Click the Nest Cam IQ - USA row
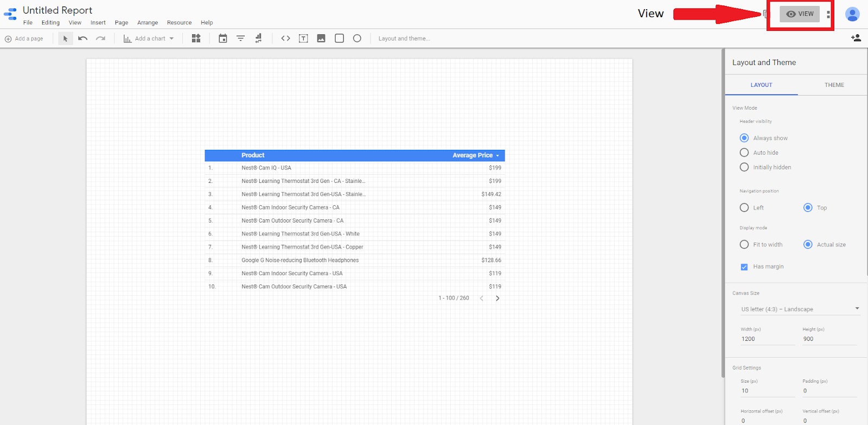This screenshot has height=425, width=868. pos(355,168)
